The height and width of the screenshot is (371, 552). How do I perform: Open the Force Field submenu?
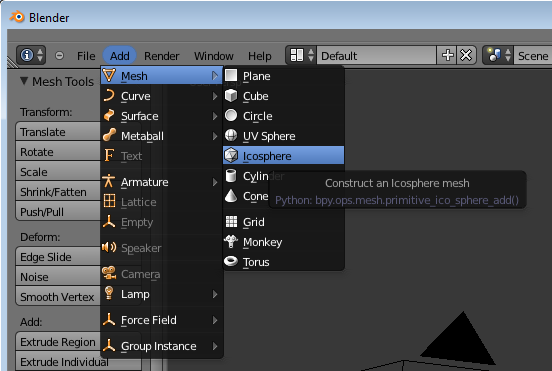coord(162,320)
